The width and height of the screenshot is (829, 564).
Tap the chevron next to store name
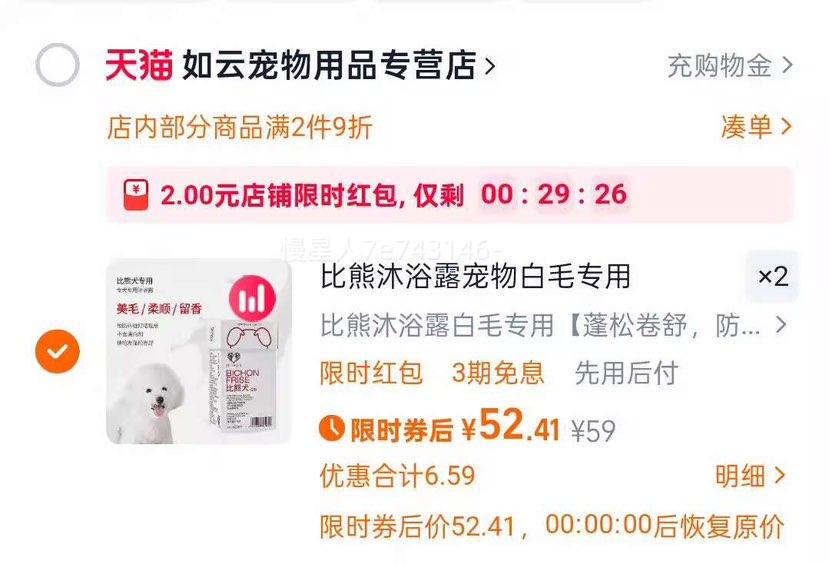[490, 66]
